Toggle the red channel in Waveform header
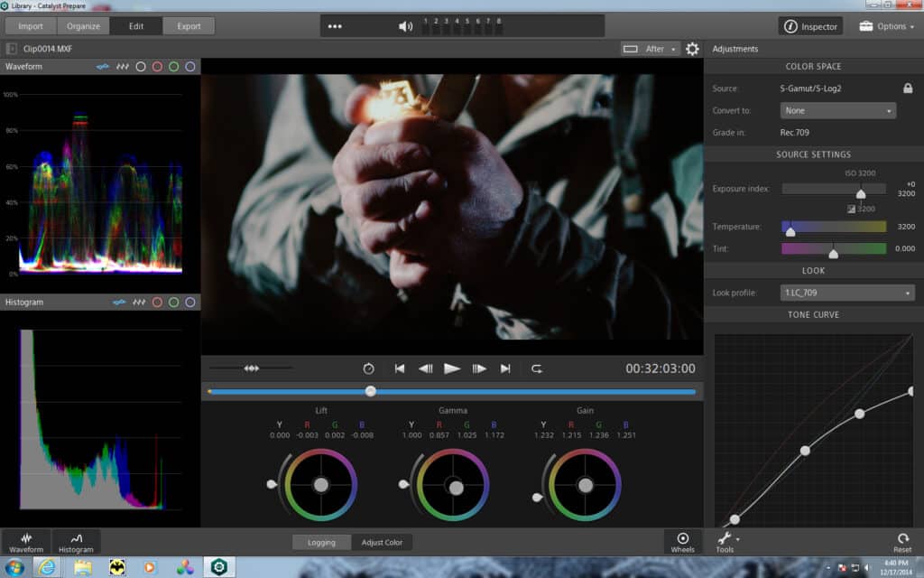Image resolution: width=924 pixels, height=578 pixels. coord(157,67)
